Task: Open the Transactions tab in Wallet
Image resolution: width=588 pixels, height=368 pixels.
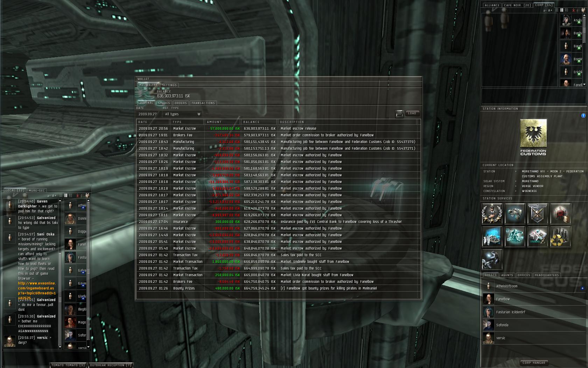Action: [x=203, y=103]
